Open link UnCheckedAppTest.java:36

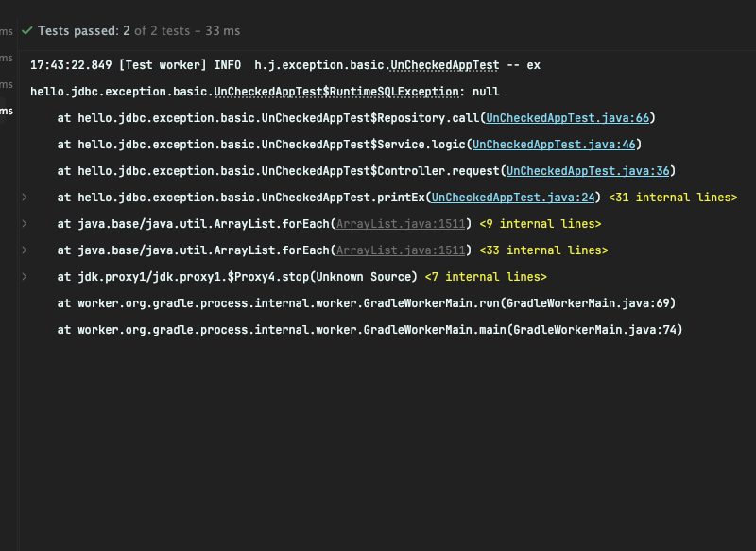(588, 171)
